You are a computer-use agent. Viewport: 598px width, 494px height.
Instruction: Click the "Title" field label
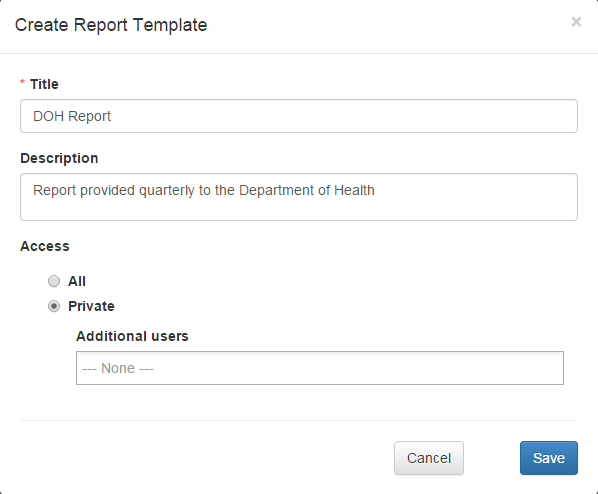click(44, 84)
